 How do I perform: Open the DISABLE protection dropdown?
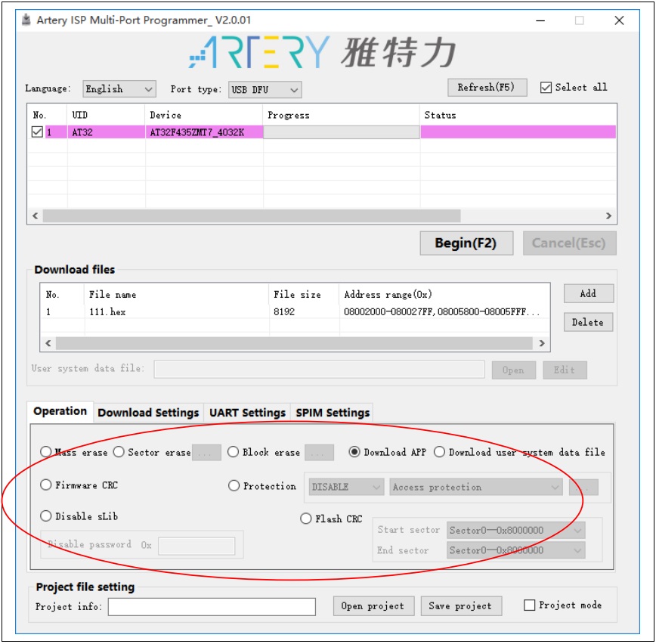346,487
